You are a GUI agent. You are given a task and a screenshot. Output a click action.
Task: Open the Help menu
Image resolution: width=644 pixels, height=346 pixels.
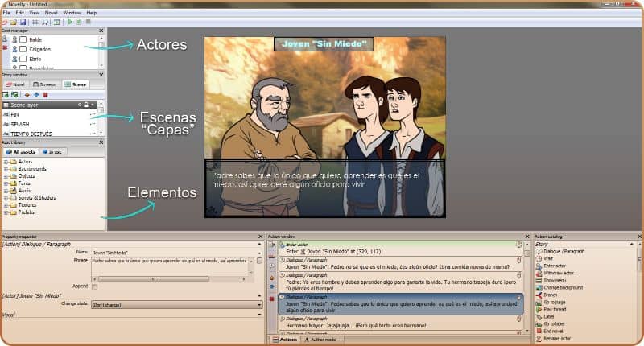(92, 13)
